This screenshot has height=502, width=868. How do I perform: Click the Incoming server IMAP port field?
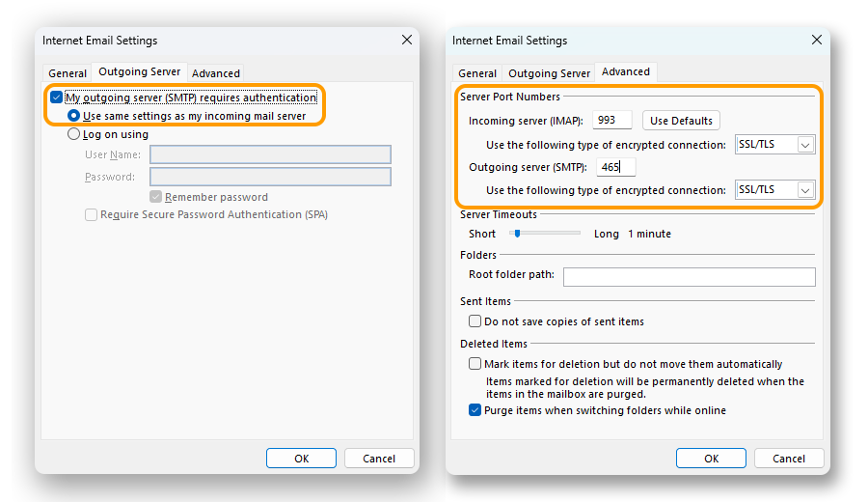tap(611, 121)
